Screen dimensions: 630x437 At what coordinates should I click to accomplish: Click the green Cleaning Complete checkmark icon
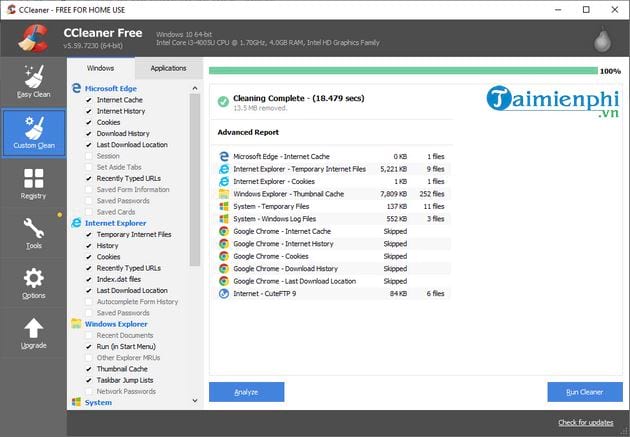(223, 102)
